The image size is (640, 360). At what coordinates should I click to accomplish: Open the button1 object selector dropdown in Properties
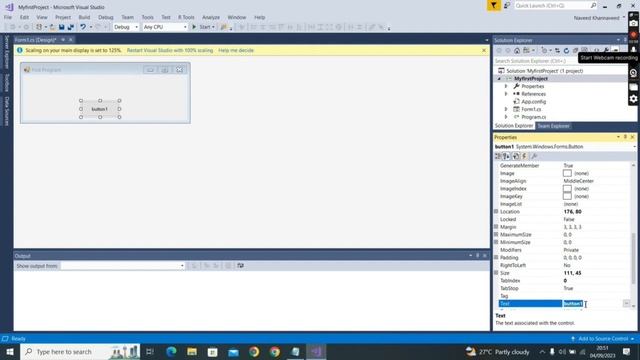click(634, 147)
